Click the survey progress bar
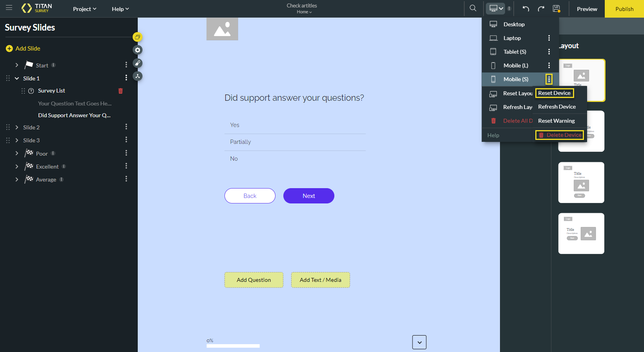The width and height of the screenshot is (644, 352). [x=233, y=346]
